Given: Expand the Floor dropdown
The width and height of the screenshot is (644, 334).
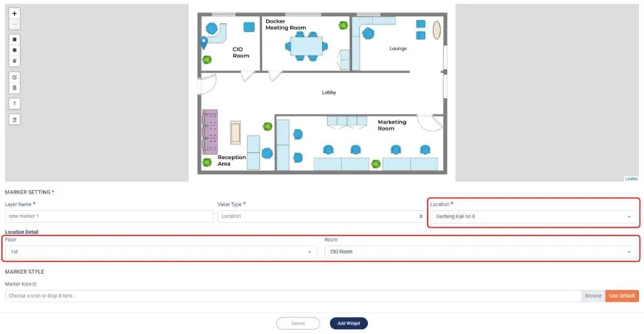Looking at the screenshot, I should coord(160,252).
